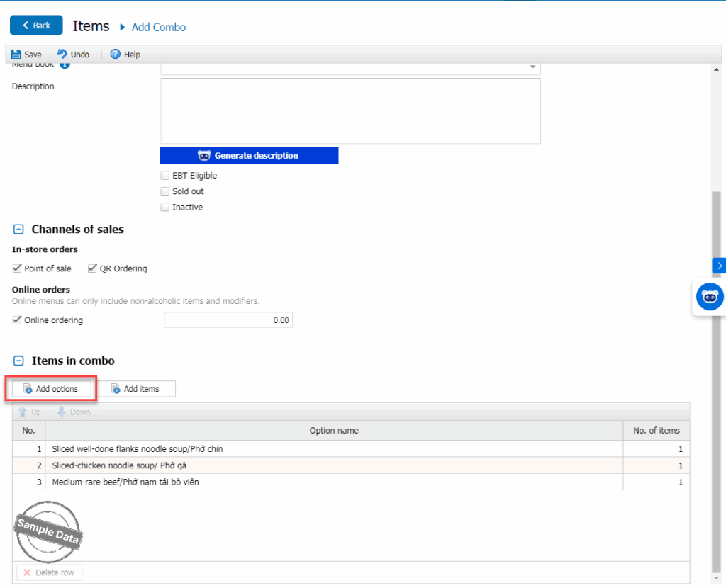Viewport: 726px width, 588px height.
Task: Click the Menu book info icon
Action: 65,65
